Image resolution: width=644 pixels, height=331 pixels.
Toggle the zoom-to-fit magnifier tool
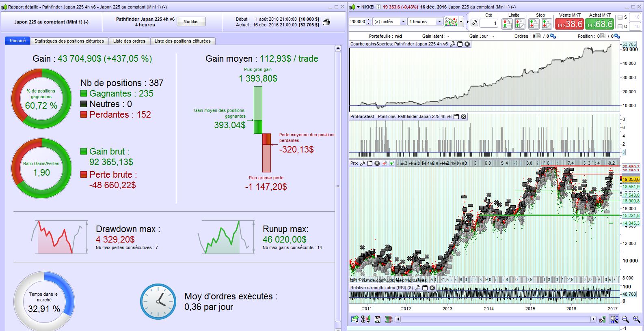[x=614, y=319]
